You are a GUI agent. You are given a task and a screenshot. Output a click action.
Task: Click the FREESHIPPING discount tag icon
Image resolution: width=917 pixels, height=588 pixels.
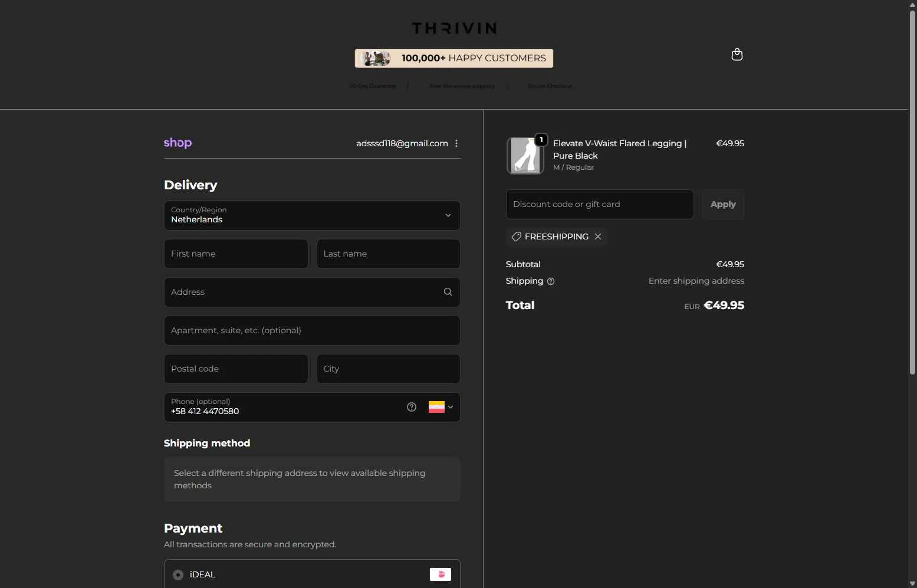(516, 236)
